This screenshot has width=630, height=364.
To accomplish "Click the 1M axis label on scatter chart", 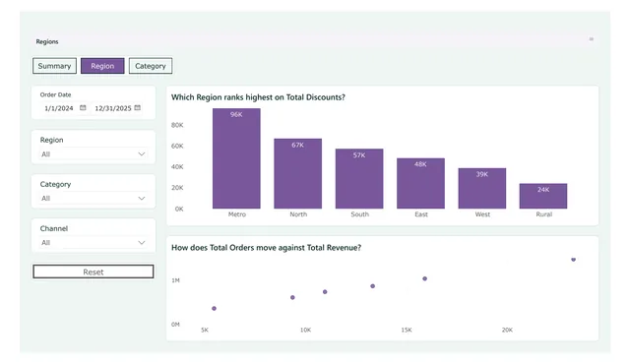I will (x=175, y=280).
